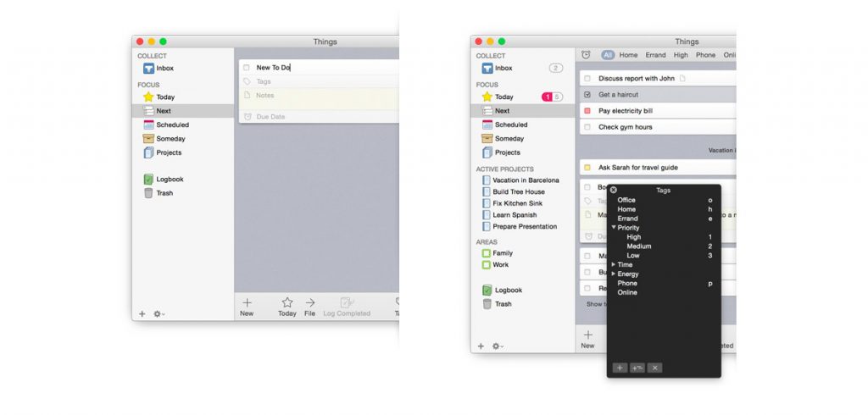The image size is (868, 415).
Task: Open Someday in right window sidebar
Action: pos(504,138)
